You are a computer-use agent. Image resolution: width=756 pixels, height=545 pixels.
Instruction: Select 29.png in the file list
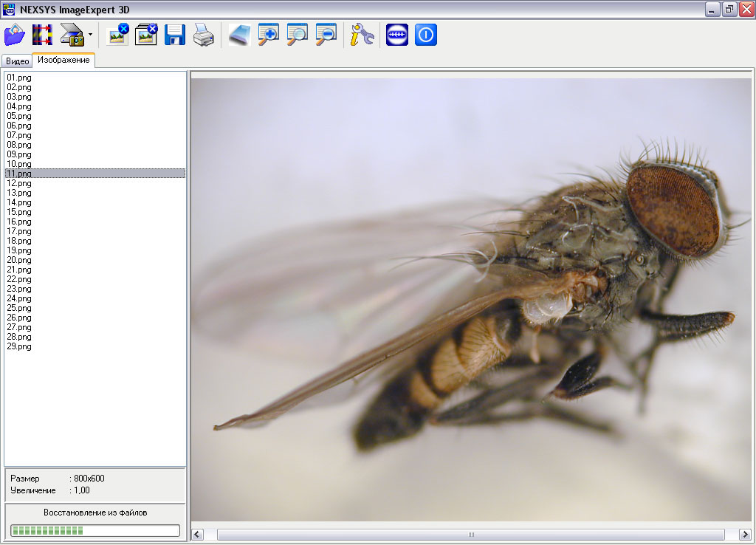tap(19, 346)
